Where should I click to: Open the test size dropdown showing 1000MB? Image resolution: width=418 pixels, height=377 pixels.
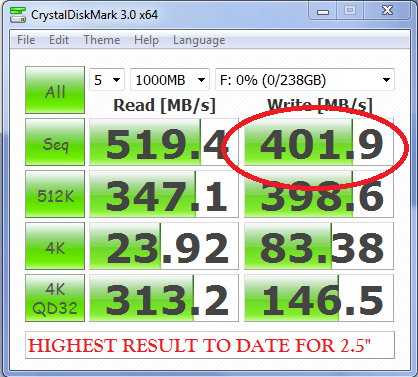170,80
